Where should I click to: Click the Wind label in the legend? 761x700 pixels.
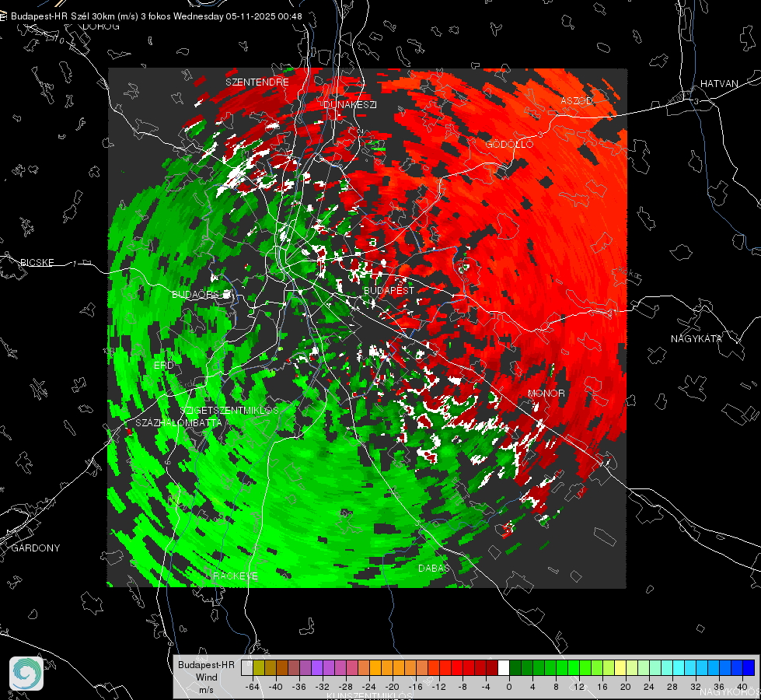click(206, 677)
